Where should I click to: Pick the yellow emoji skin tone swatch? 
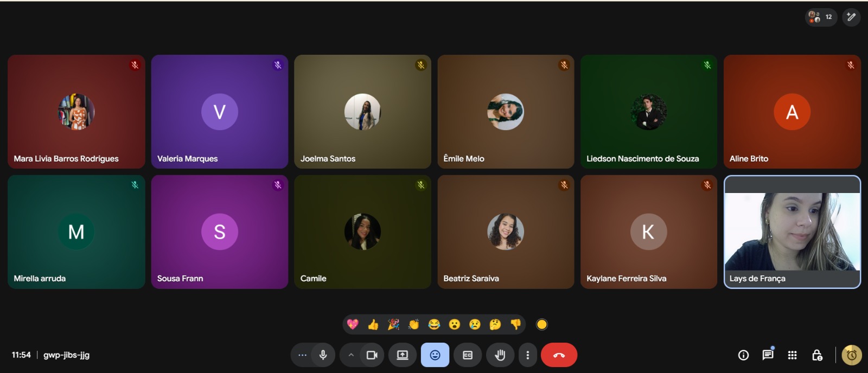point(542,324)
